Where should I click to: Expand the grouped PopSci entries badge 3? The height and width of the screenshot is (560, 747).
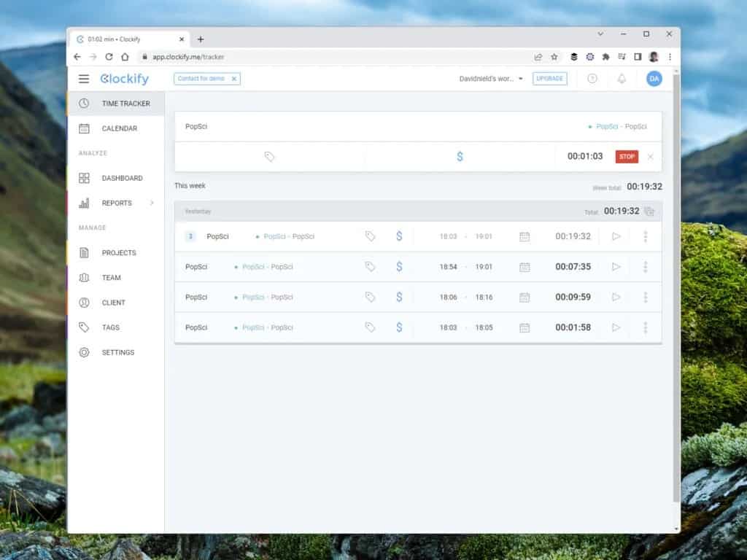pos(190,236)
